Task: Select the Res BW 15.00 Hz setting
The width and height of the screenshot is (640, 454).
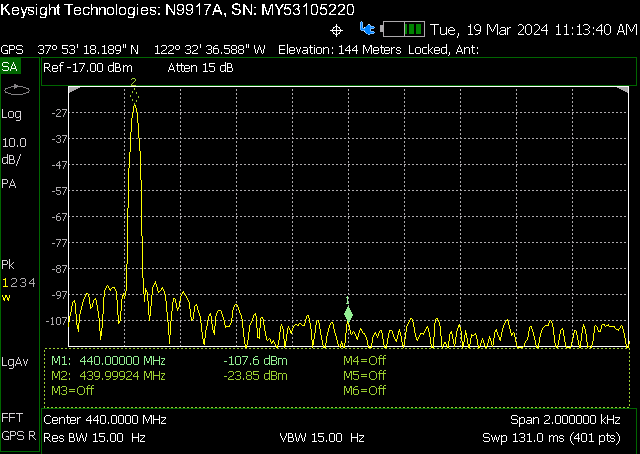Action: [95, 438]
